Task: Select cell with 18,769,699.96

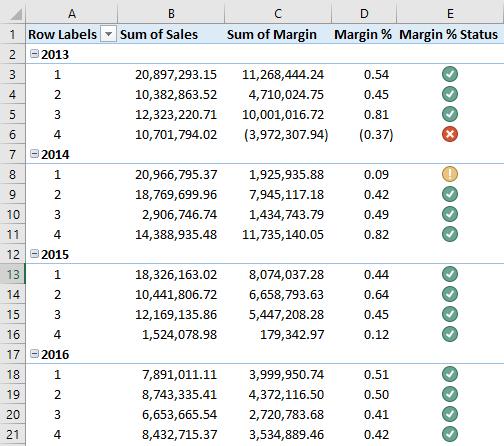Action: coord(171,194)
